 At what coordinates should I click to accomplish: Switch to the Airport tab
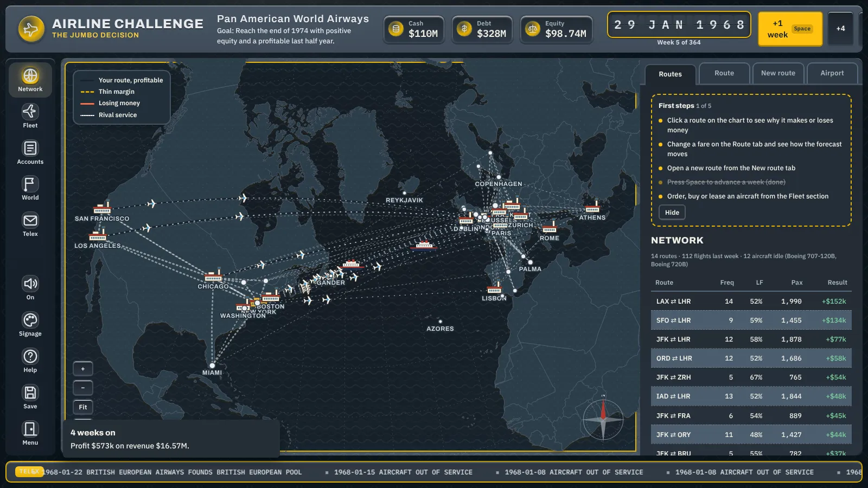[x=832, y=73]
